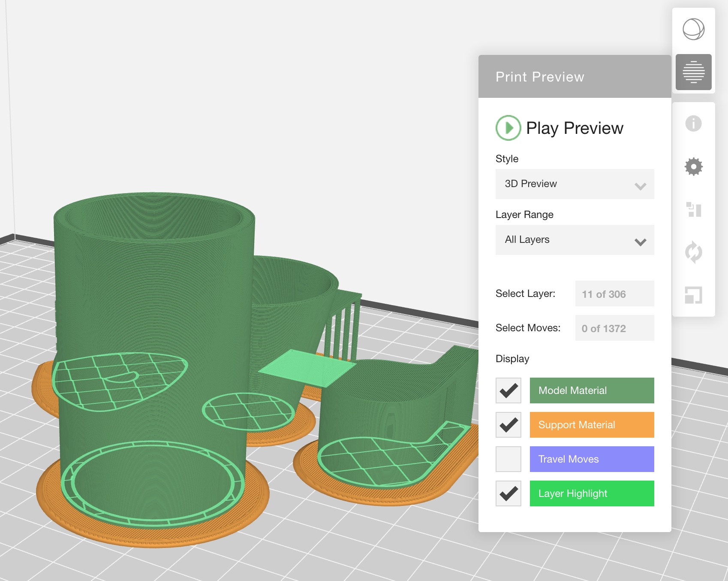Viewport: 728px width, 581px height.
Task: Open the 3D Preview style dropdown
Action: tap(566, 184)
